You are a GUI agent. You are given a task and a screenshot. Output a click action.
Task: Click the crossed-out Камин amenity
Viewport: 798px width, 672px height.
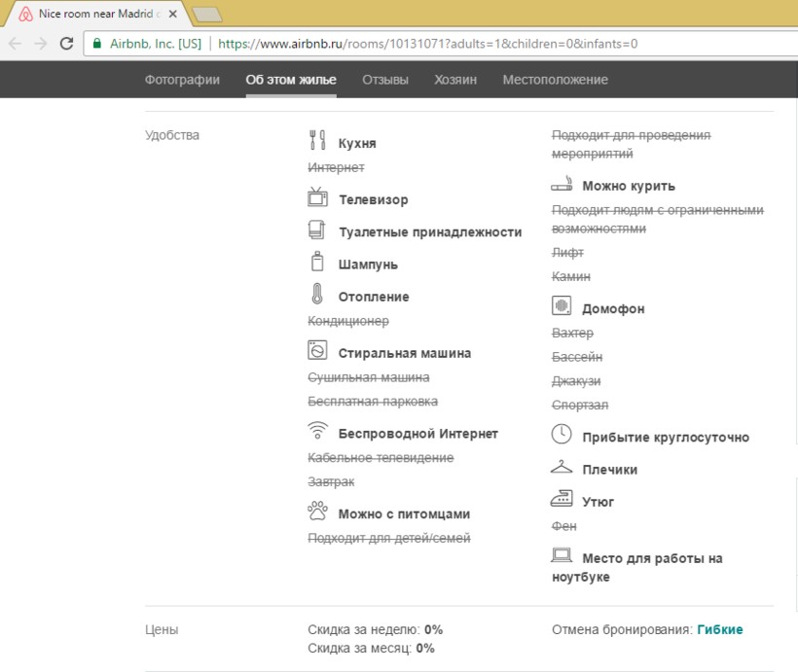pos(571,276)
